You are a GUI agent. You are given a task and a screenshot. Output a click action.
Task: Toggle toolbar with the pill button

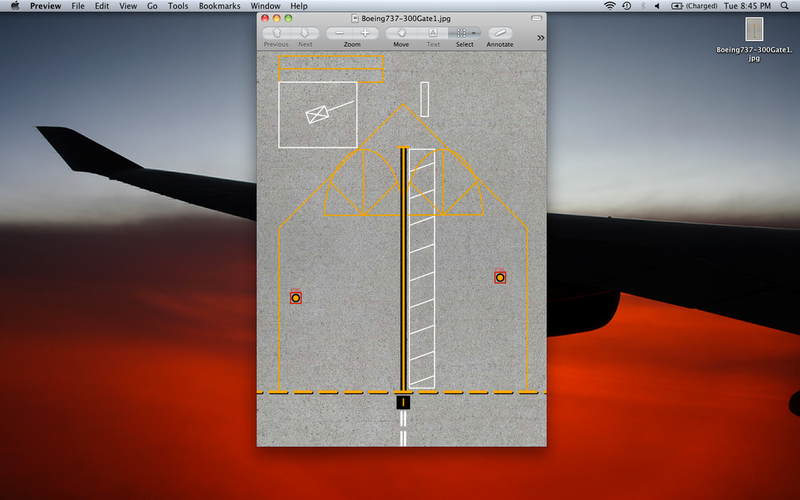point(536,17)
